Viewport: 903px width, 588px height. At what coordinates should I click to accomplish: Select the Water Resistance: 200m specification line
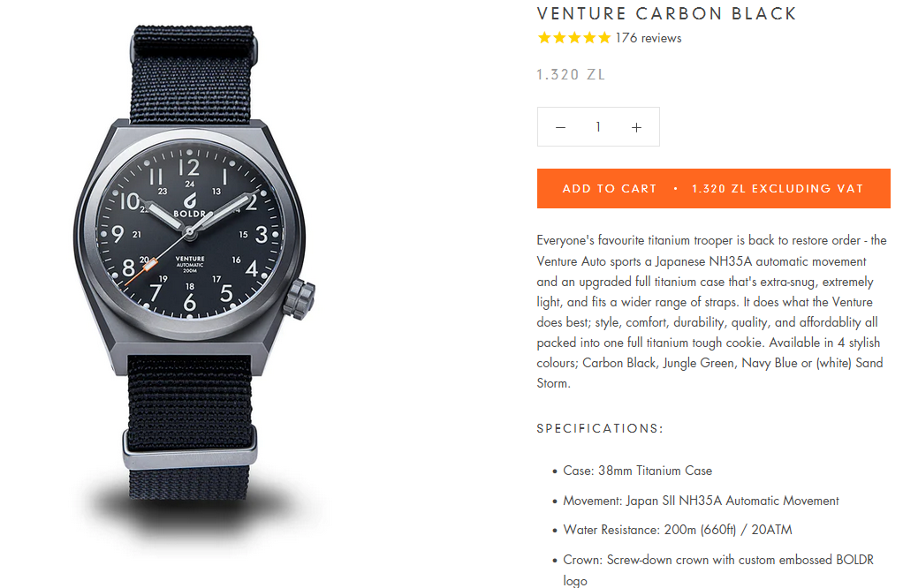(677, 530)
